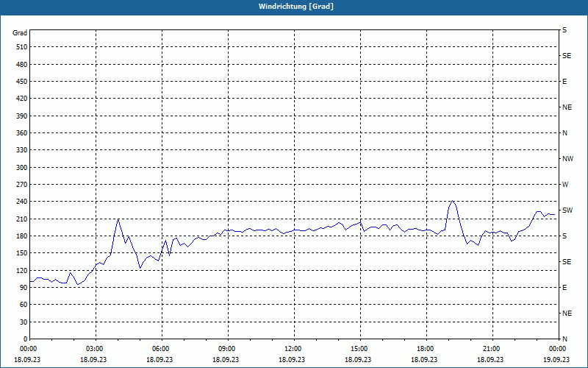
Task: Select the S compass label at 180 gridline
Action: click(564, 236)
